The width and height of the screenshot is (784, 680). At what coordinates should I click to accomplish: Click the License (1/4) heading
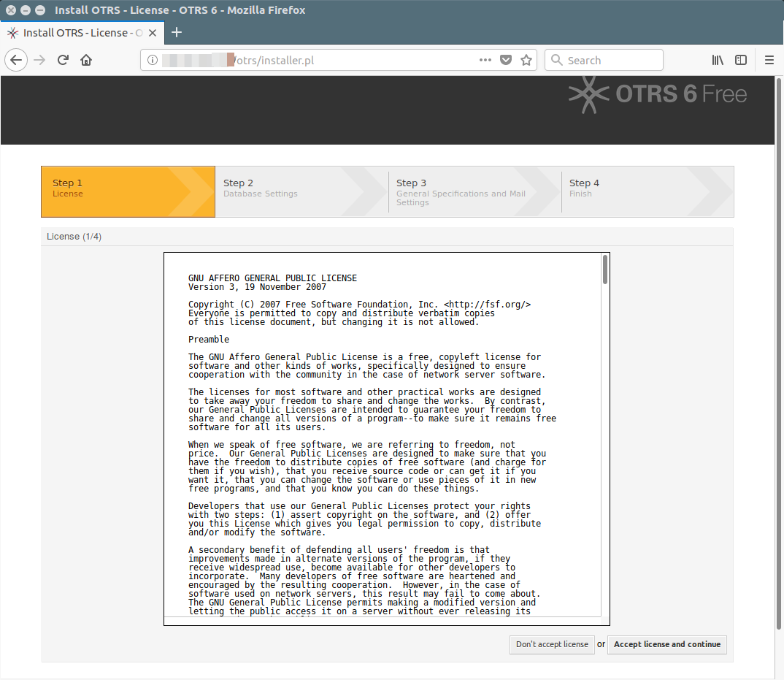(74, 237)
